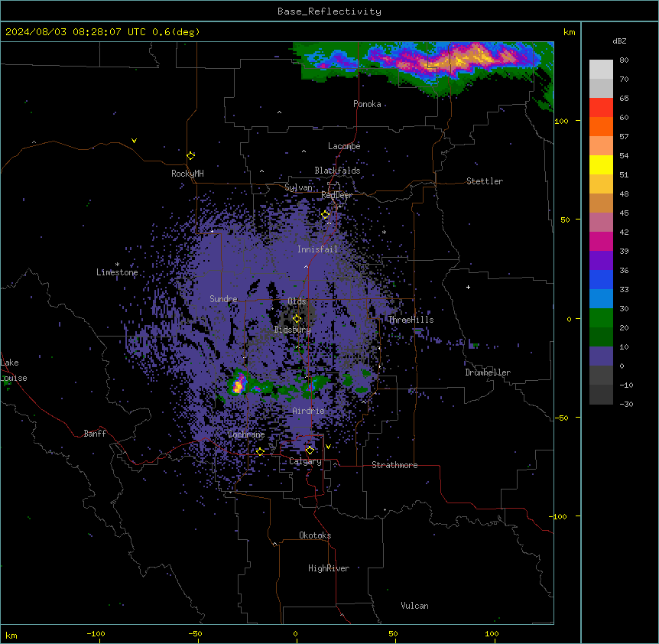Click the Ponoka label

point(367,104)
